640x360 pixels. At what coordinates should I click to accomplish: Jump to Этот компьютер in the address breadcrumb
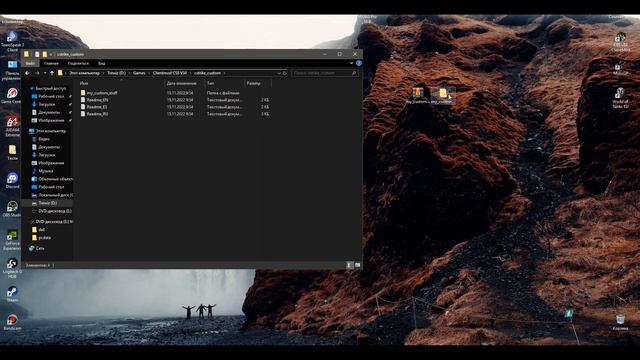[84, 73]
